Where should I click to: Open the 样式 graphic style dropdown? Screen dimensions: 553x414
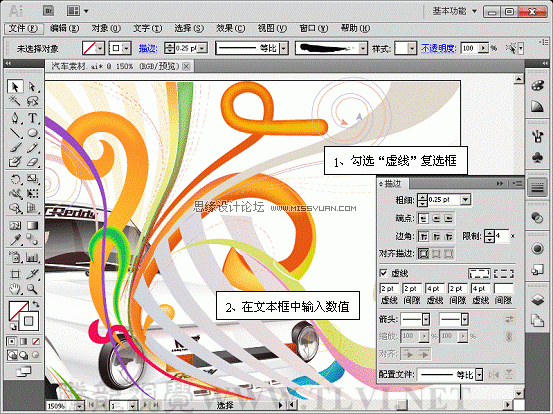[x=412, y=48]
